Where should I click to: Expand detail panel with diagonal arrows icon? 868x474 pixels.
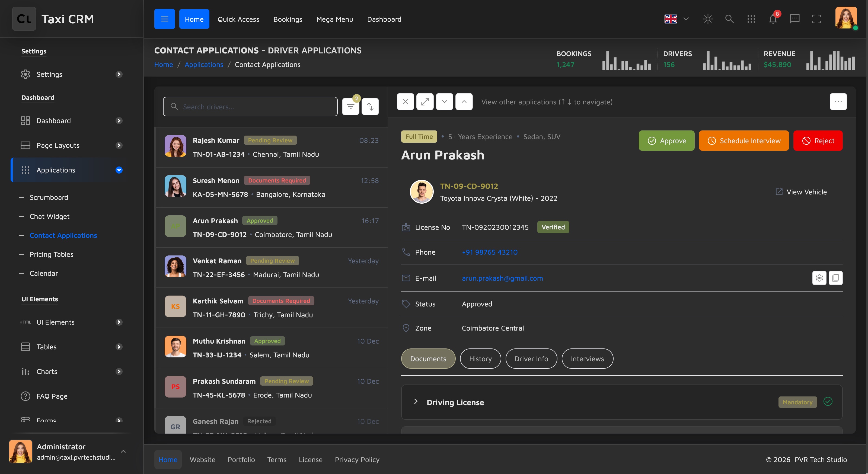tap(425, 102)
